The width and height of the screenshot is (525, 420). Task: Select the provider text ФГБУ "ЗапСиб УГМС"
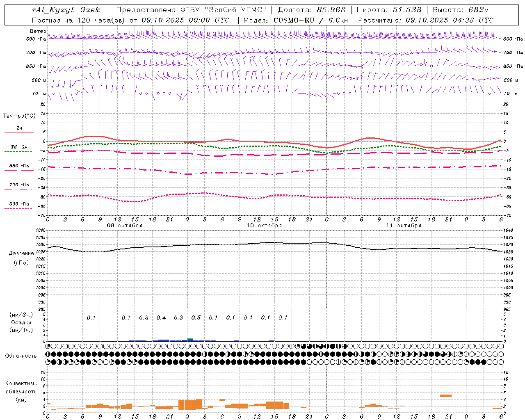pos(223,10)
